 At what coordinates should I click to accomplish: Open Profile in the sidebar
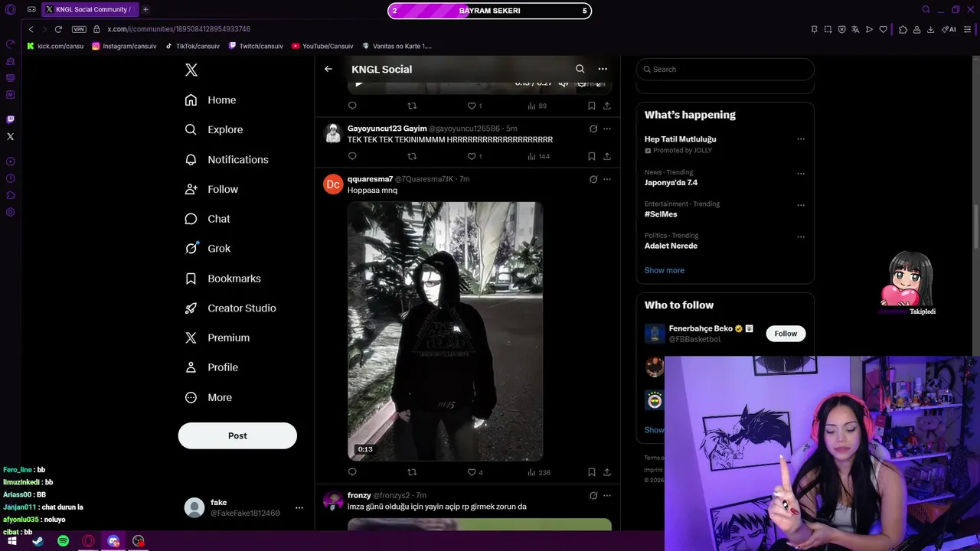211,367
